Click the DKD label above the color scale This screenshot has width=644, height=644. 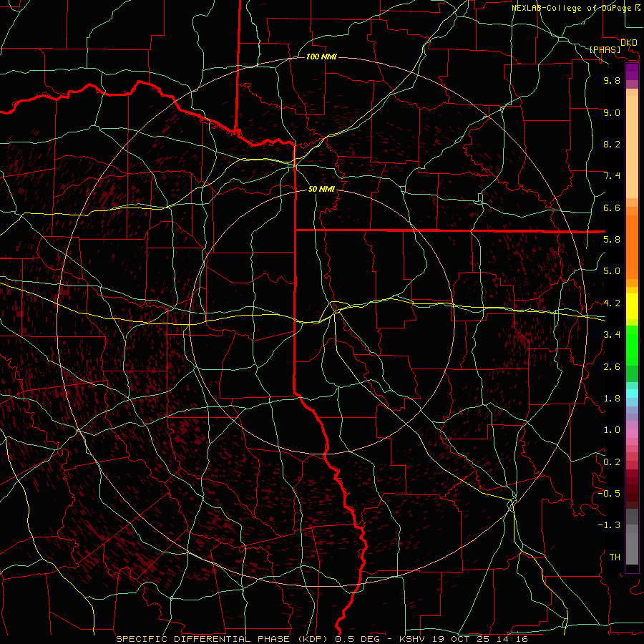629,43
